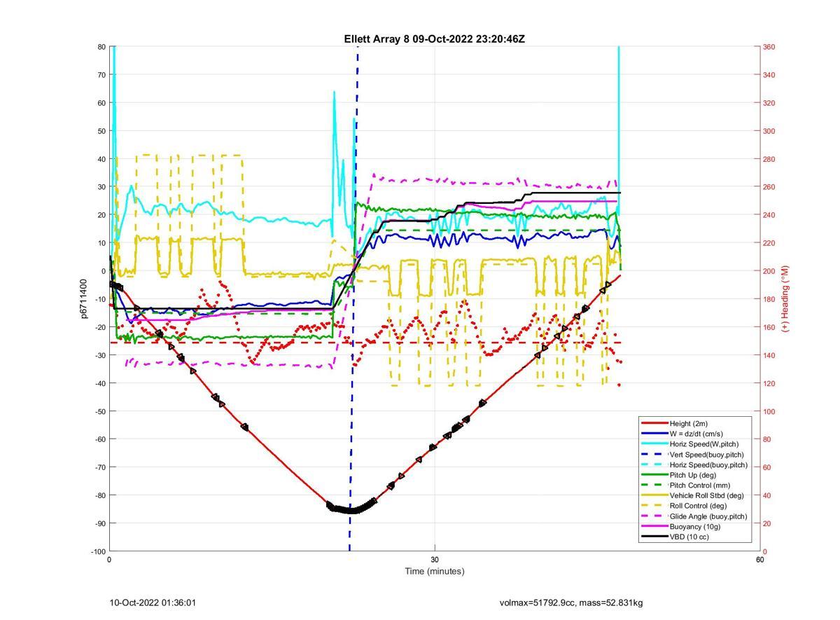Select 'W = dz/dt (cm/s)' legend entry text
This screenshot has height=620, width=840.
click(x=696, y=434)
